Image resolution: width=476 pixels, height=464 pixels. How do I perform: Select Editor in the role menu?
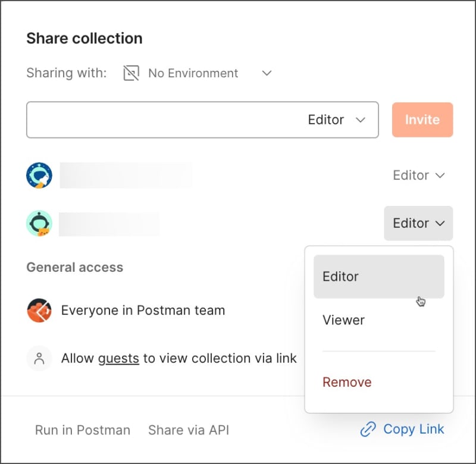click(378, 277)
